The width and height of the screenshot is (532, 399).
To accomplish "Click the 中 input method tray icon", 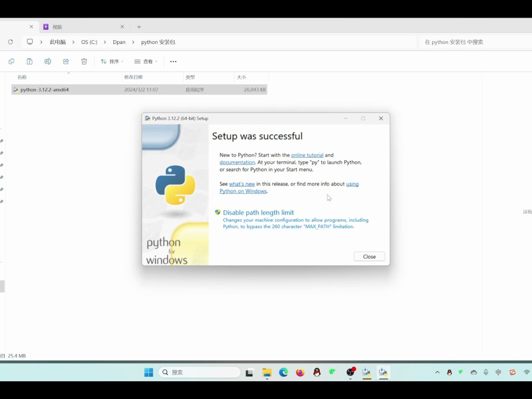I will tap(498, 372).
